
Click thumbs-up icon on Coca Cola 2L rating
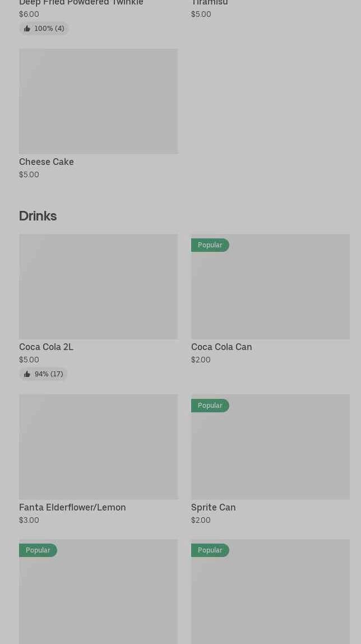coord(27,374)
